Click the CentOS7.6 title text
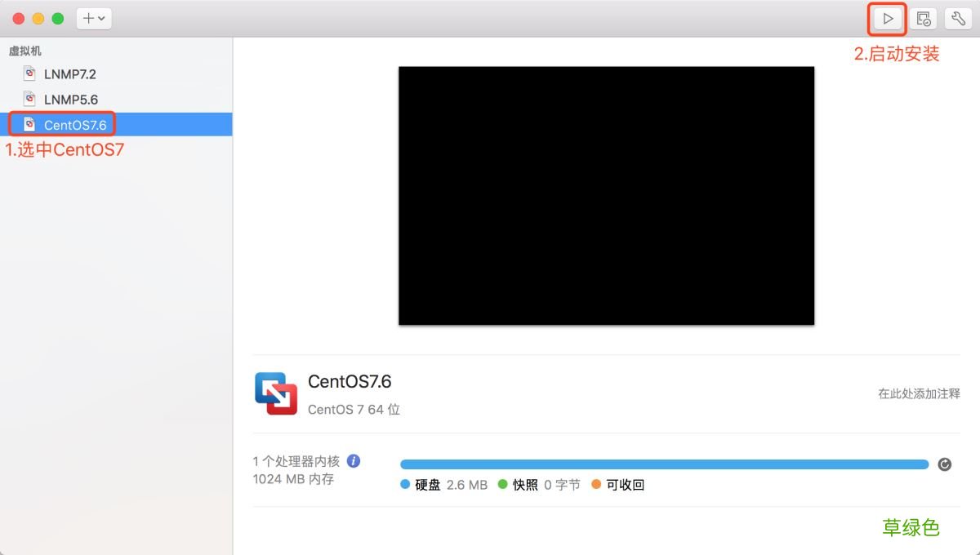The width and height of the screenshot is (980, 555). point(350,380)
